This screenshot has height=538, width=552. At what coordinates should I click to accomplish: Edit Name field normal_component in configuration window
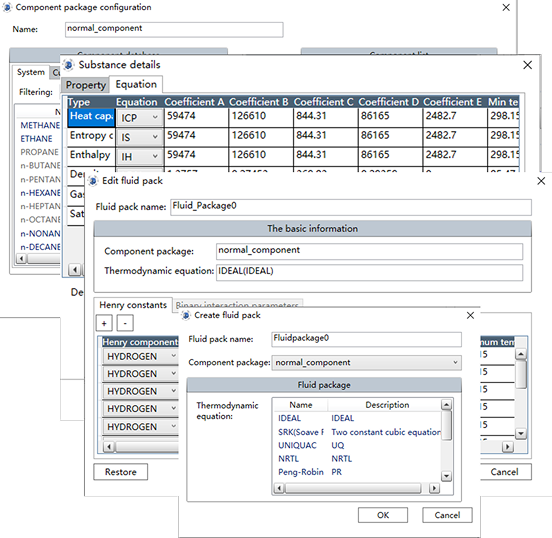click(174, 29)
